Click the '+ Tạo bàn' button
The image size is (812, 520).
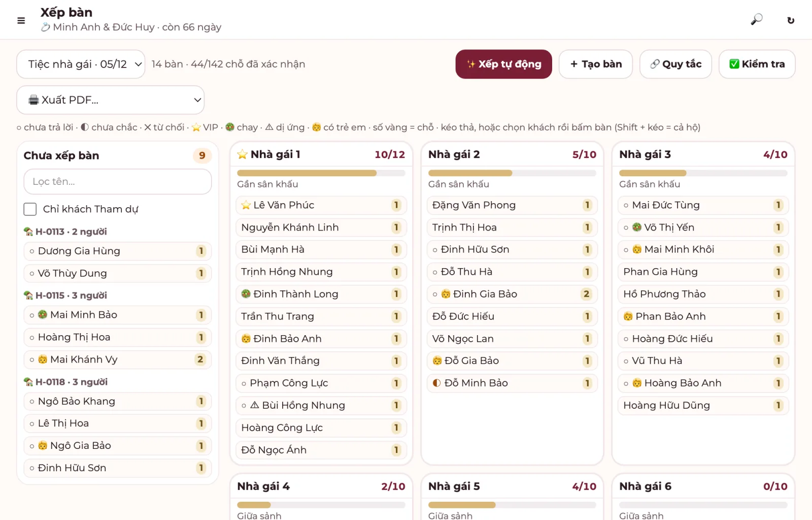pos(596,64)
